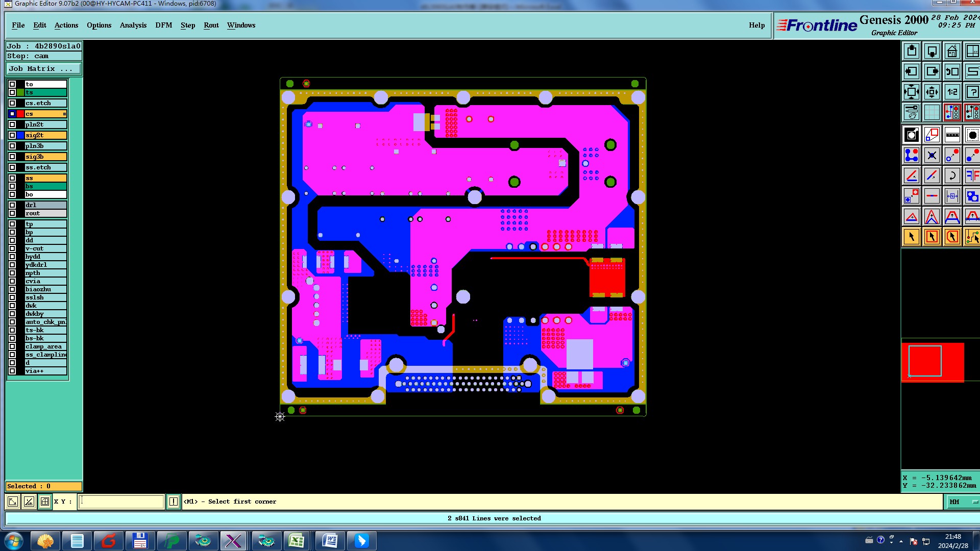Open the DFM menu

[x=163, y=25]
